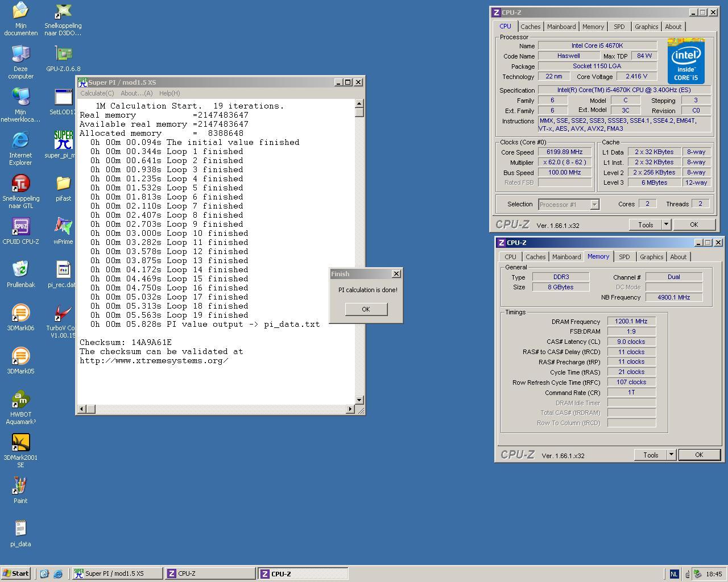Image resolution: width=728 pixels, height=582 pixels.
Task: Open the About...(A) menu in Super PI
Action: pyautogui.click(x=136, y=93)
